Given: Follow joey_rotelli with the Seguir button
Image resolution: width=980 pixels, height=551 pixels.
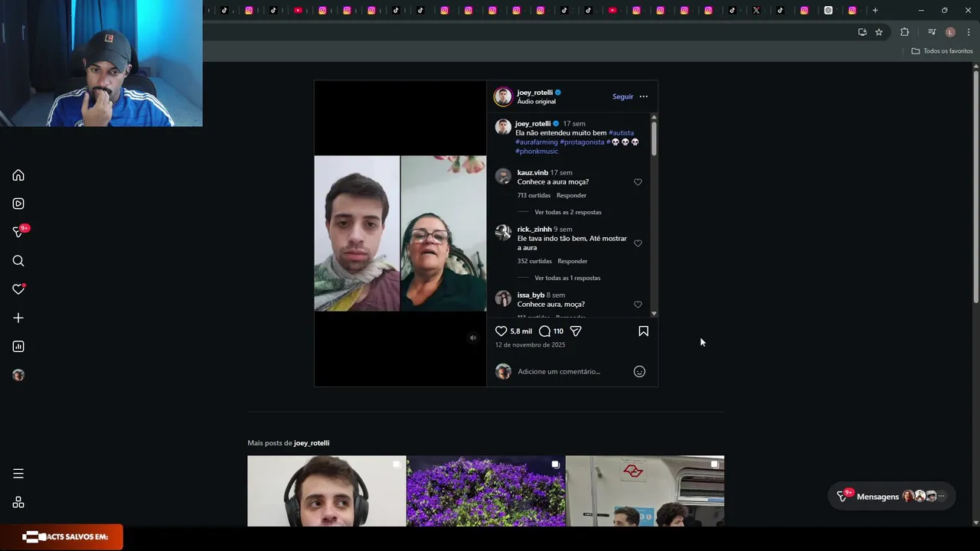Looking at the screenshot, I should (x=622, y=96).
